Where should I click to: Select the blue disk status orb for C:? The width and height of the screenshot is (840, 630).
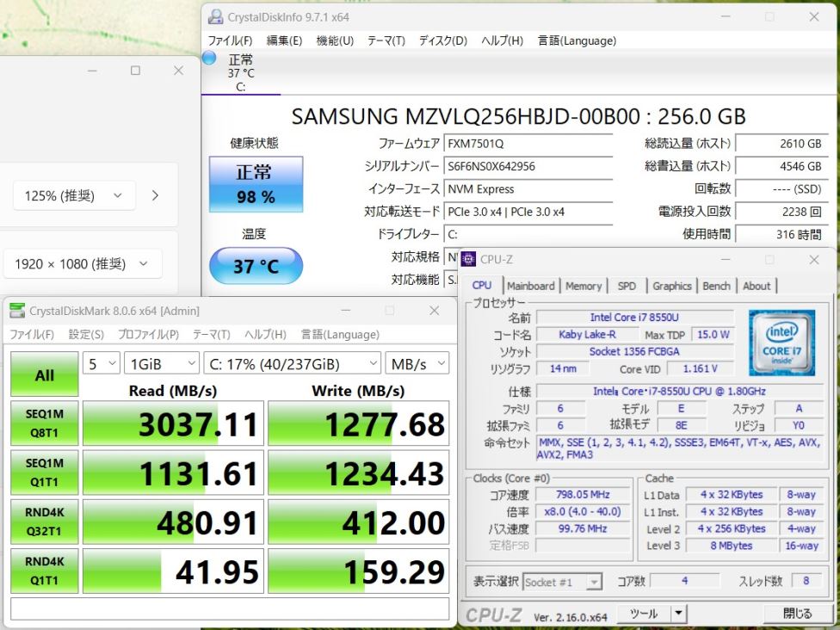coord(209,59)
